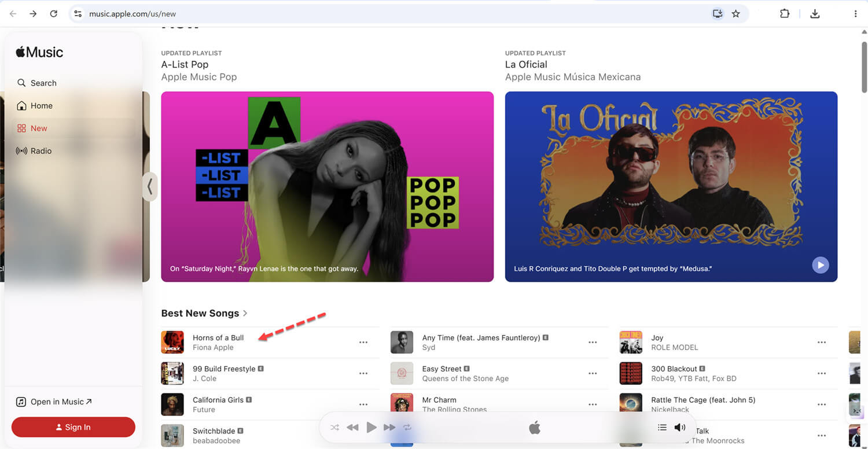868x449 pixels.
Task: Click the A-List Pop pink cover image
Action: pyautogui.click(x=328, y=186)
